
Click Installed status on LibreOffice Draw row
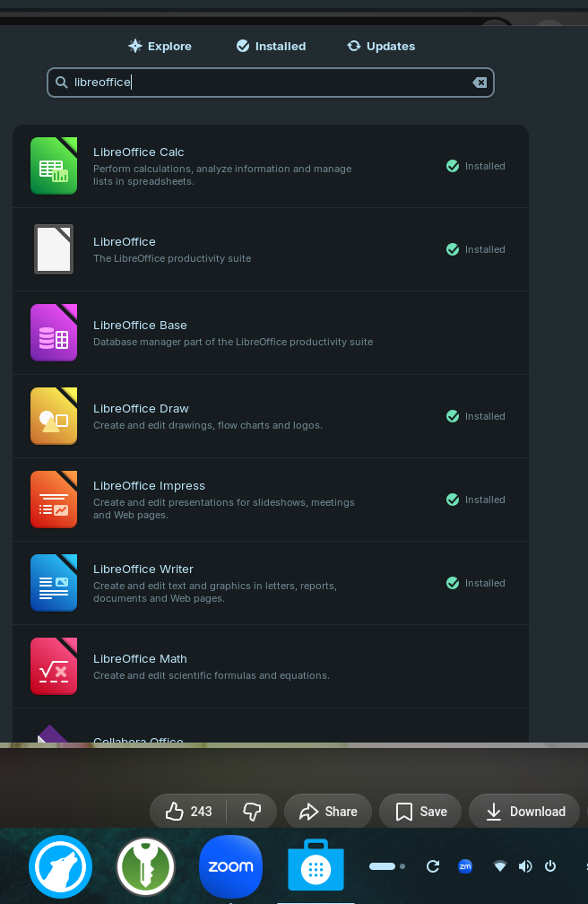click(x=476, y=416)
